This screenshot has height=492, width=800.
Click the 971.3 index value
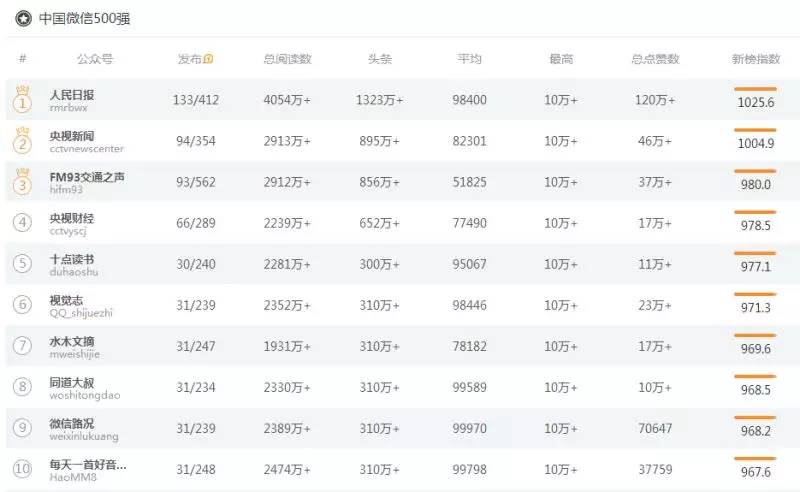[x=756, y=308]
